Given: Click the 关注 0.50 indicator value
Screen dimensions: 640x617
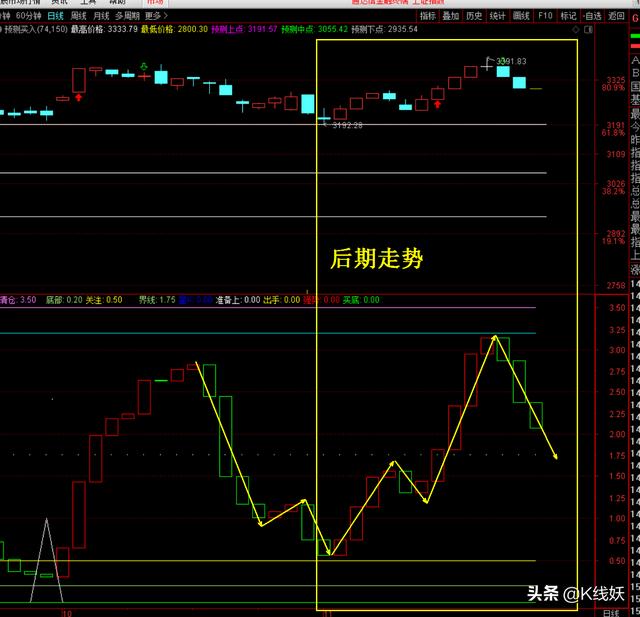Looking at the screenshot, I should click(x=104, y=300).
